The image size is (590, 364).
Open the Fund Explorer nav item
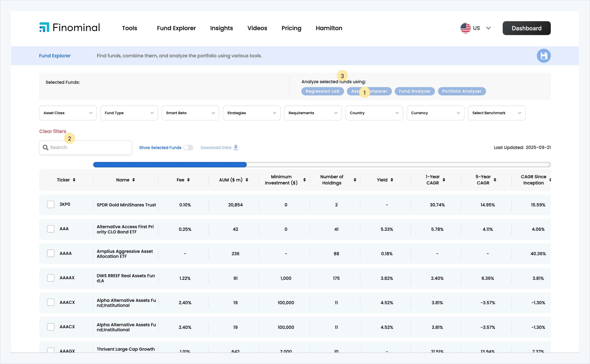coord(176,28)
